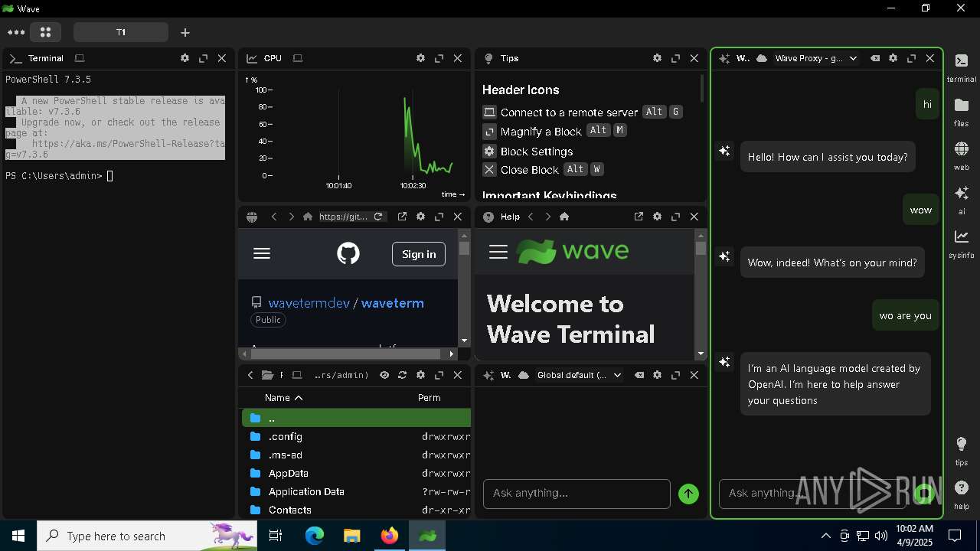The height and width of the screenshot is (551, 980).
Task: Sort files by Name column arrow
Action: (x=299, y=398)
